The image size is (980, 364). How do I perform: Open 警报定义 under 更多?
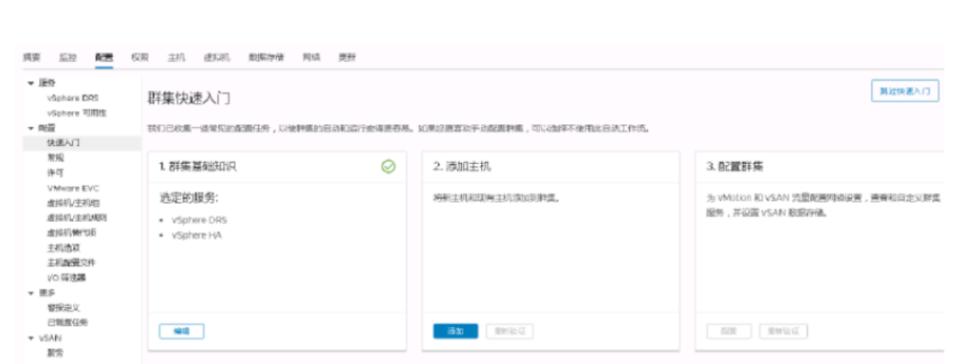[x=64, y=308]
